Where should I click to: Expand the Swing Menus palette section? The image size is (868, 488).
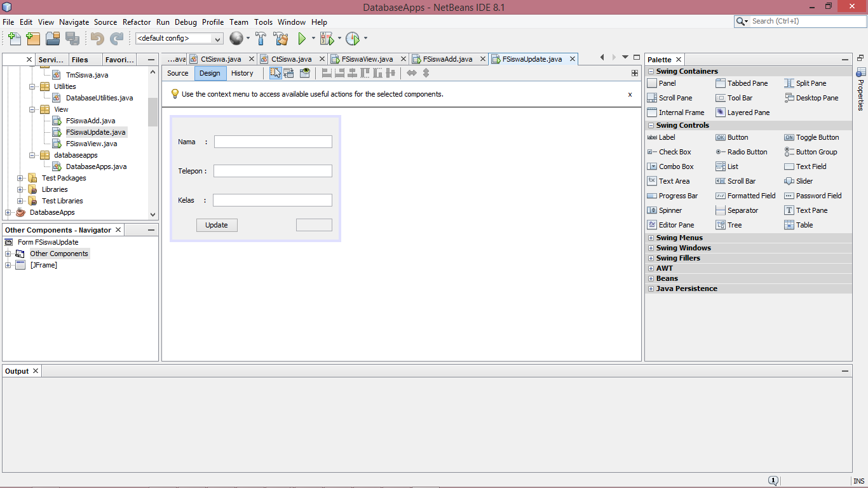coord(651,238)
